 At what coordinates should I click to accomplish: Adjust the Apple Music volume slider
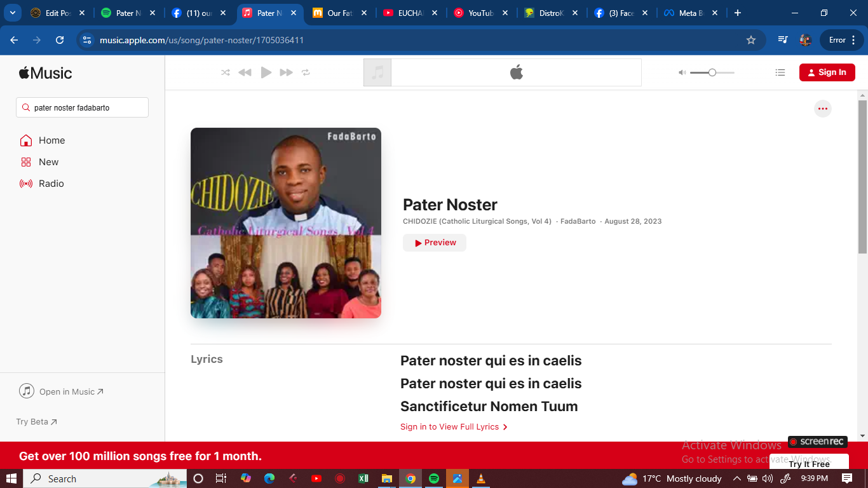[x=712, y=72]
